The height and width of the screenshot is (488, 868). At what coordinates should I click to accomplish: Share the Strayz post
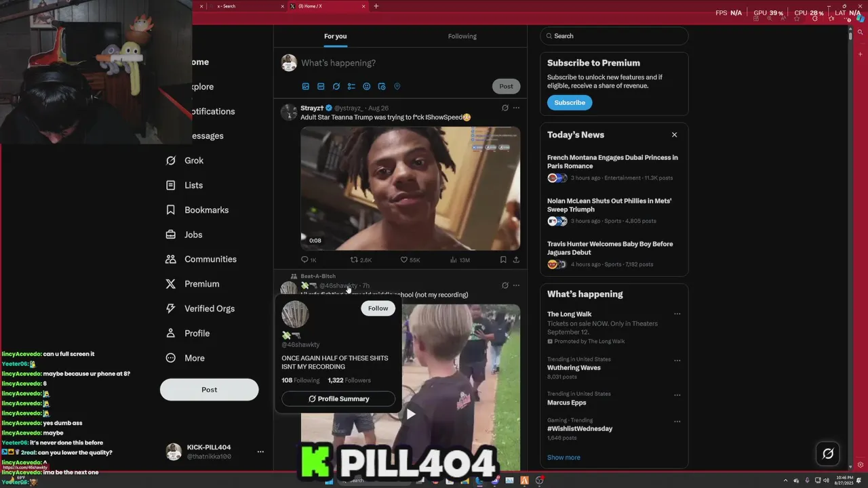click(516, 260)
